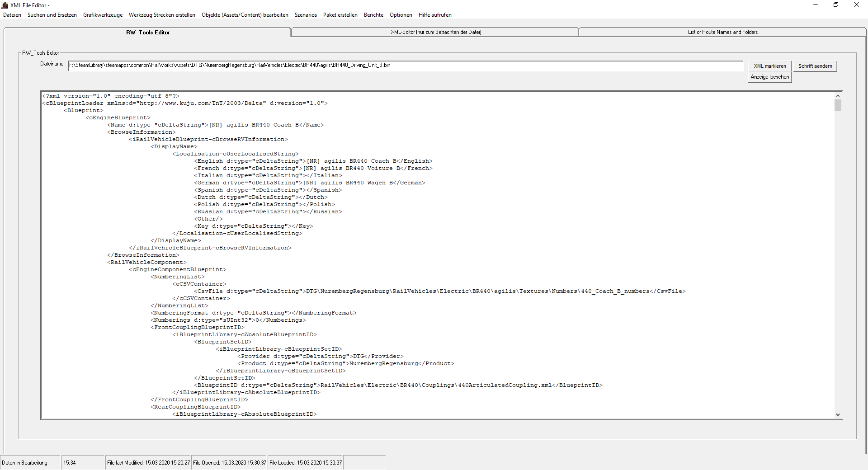The width and height of the screenshot is (868, 470).
Task: Click the vertical scrollbar thumb in XML view
Action: (838, 105)
